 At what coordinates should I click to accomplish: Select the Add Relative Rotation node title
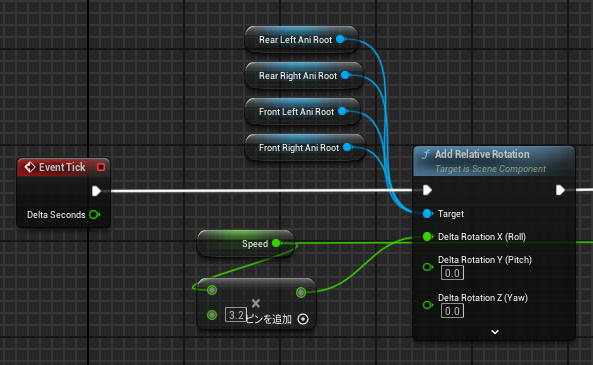click(x=482, y=154)
